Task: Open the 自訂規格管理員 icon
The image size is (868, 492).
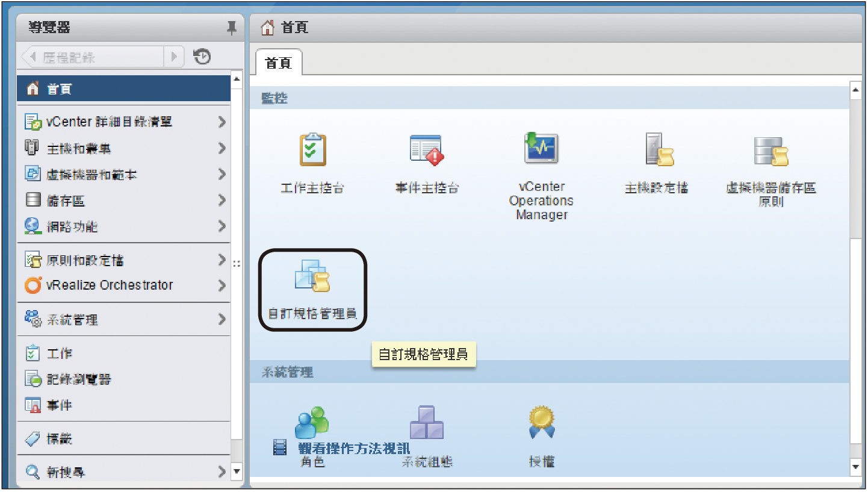Action: pyautogui.click(x=312, y=276)
